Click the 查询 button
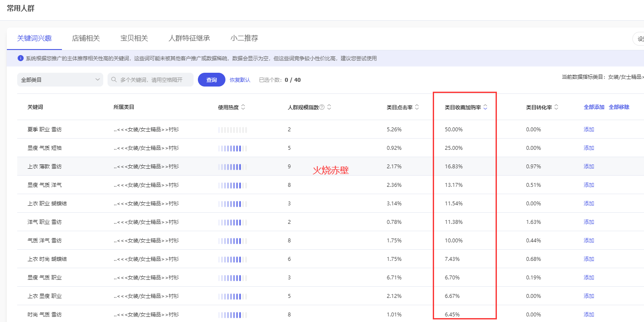Screen dimensions: 644x322 [x=212, y=80]
